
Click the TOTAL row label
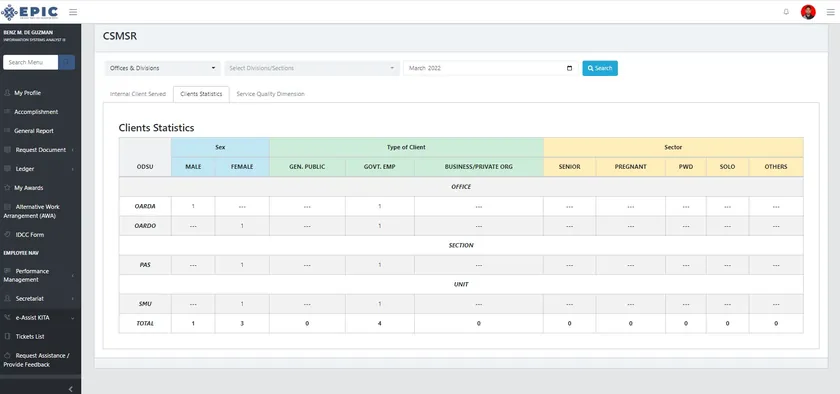(x=145, y=323)
